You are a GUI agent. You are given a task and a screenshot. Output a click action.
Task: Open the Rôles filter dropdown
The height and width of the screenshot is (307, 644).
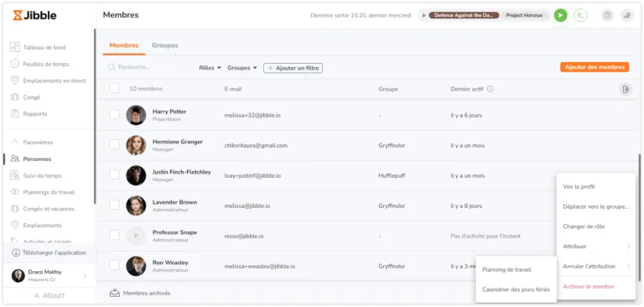(210, 68)
